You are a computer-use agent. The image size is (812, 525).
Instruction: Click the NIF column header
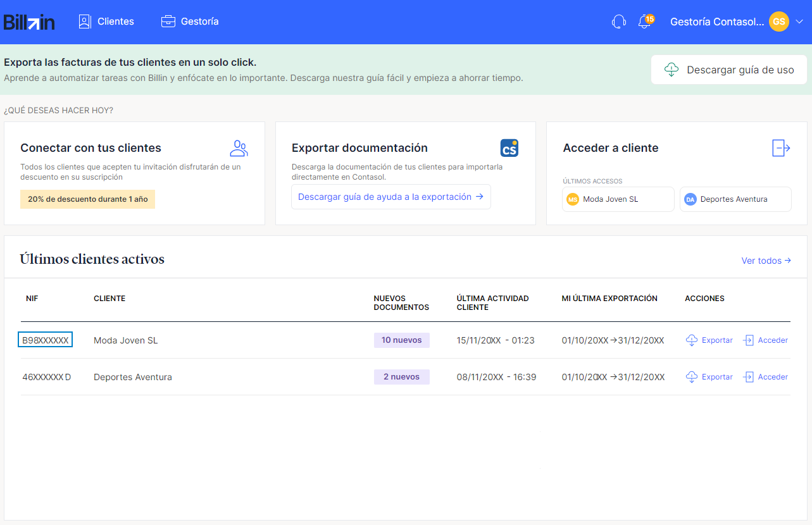(32, 299)
